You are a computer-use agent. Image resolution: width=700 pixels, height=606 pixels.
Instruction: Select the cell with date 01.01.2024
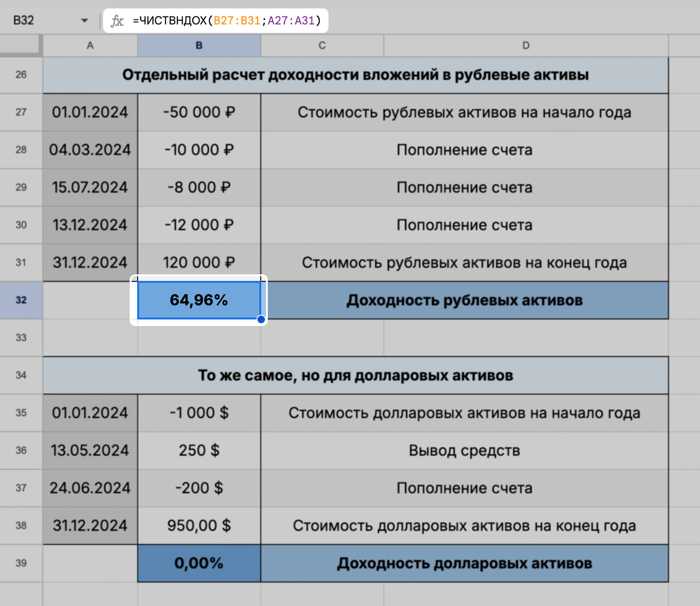[x=90, y=112]
